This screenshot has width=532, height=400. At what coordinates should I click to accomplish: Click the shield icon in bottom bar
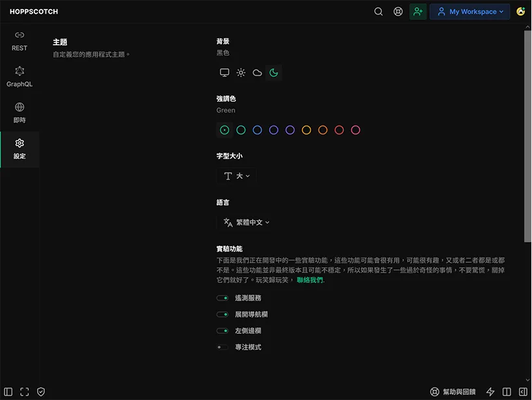pos(41,392)
